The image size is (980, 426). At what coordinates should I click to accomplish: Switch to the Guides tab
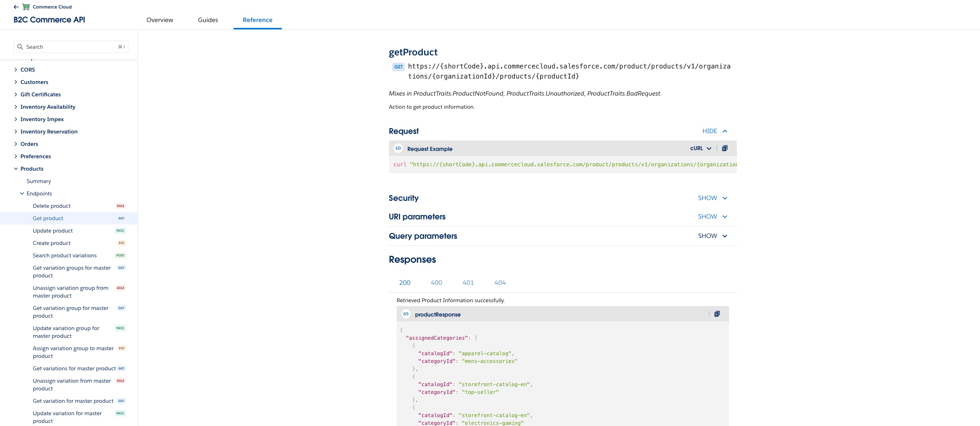click(208, 20)
